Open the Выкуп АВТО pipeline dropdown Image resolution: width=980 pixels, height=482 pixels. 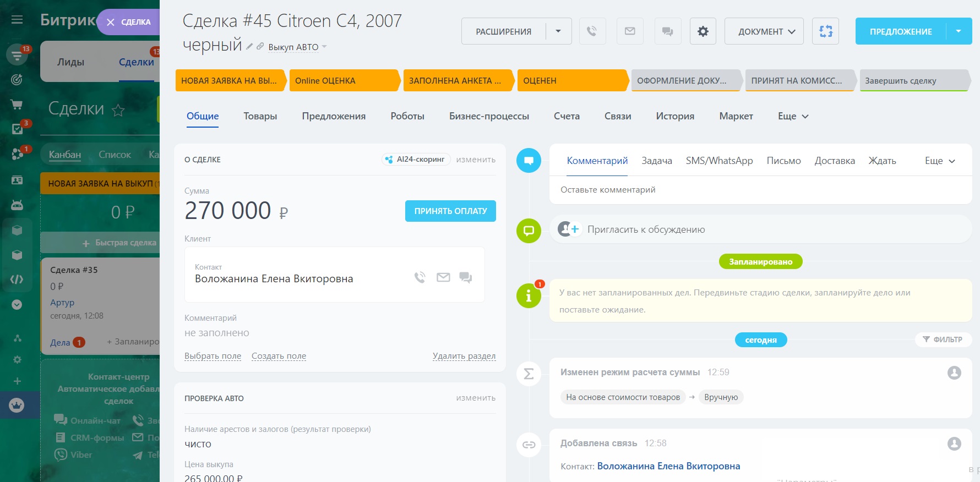[297, 47]
